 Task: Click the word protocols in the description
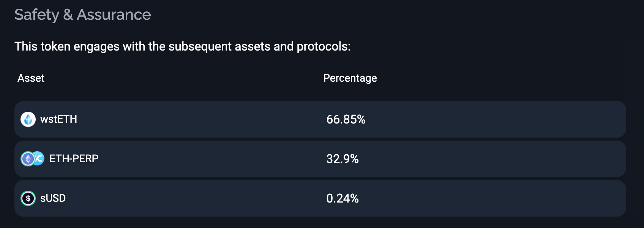click(324, 47)
